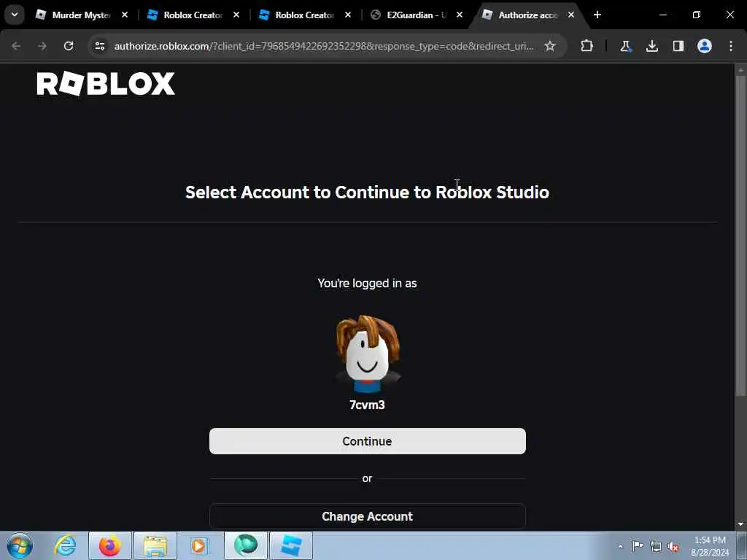
Task: Bookmark this page with star icon
Action: tap(550, 46)
